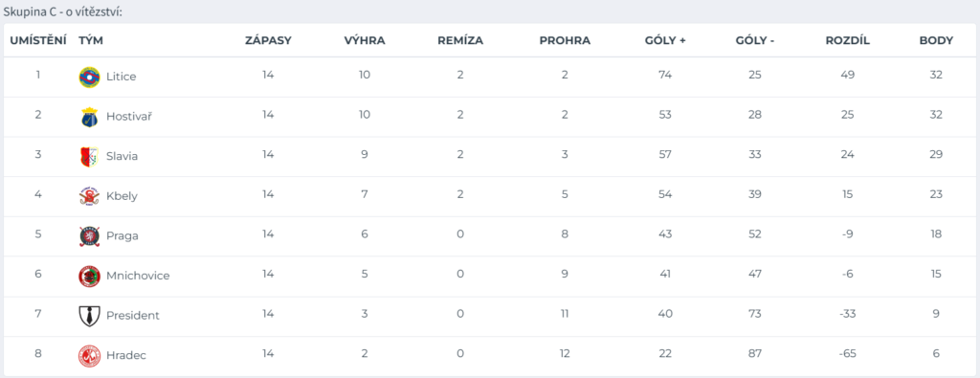This screenshot has width=980, height=378.
Task: Click the Hradec team name
Action: (x=126, y=355)
